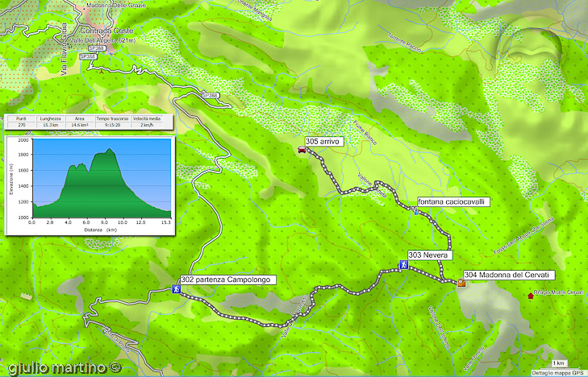Click the '1 km' map scale indicator

click(558, 363)
